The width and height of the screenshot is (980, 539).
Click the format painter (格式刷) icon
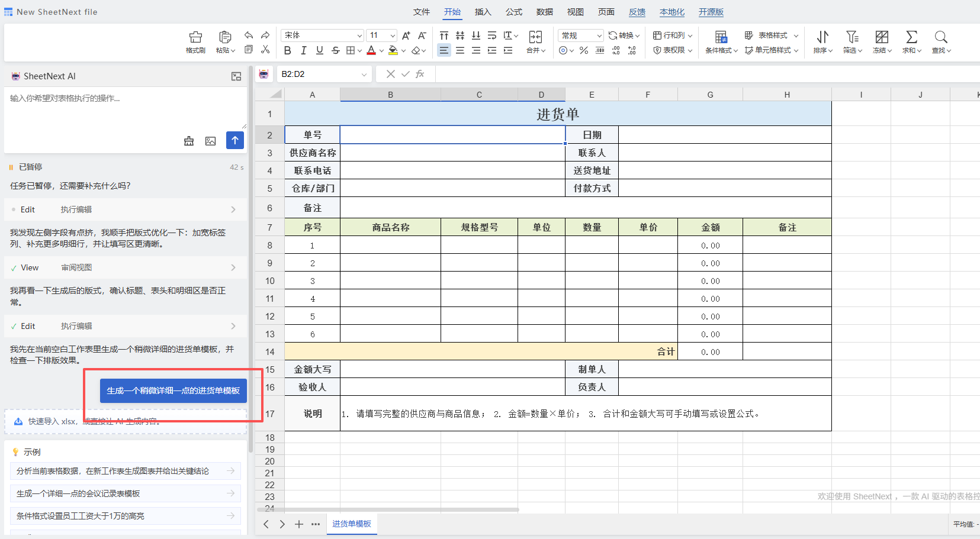(195, 37)
